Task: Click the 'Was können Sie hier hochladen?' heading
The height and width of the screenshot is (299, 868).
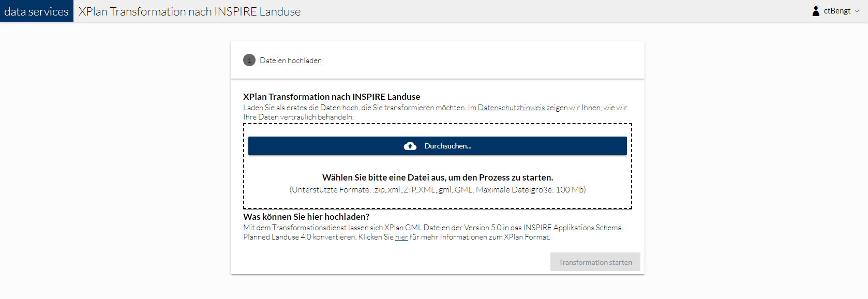Action: [306, 217]
